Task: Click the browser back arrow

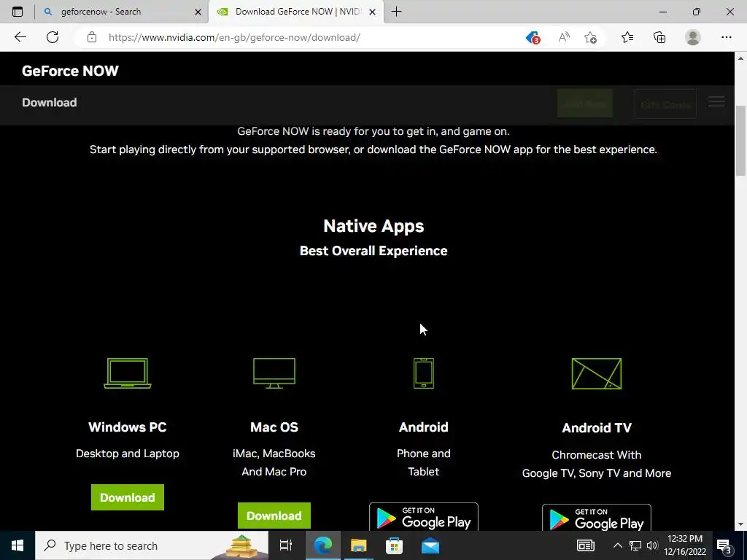Action: pyautogui.click(x=20, y=37)
